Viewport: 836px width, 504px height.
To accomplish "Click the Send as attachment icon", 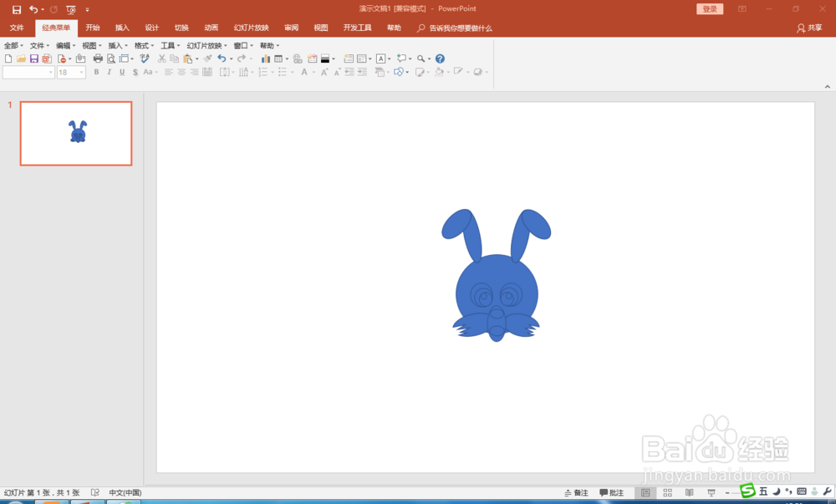I will pyautogui.click(x=80, y=59).
